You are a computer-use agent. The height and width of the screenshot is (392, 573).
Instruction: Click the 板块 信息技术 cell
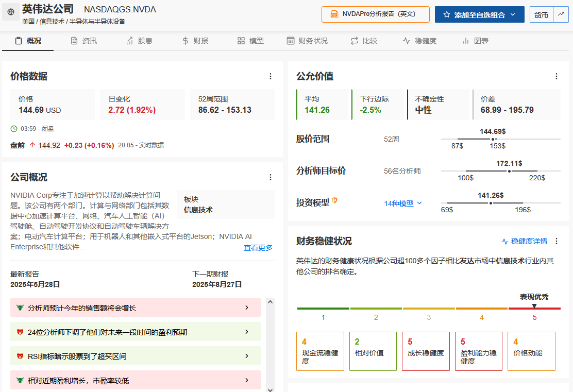[226, 204]
